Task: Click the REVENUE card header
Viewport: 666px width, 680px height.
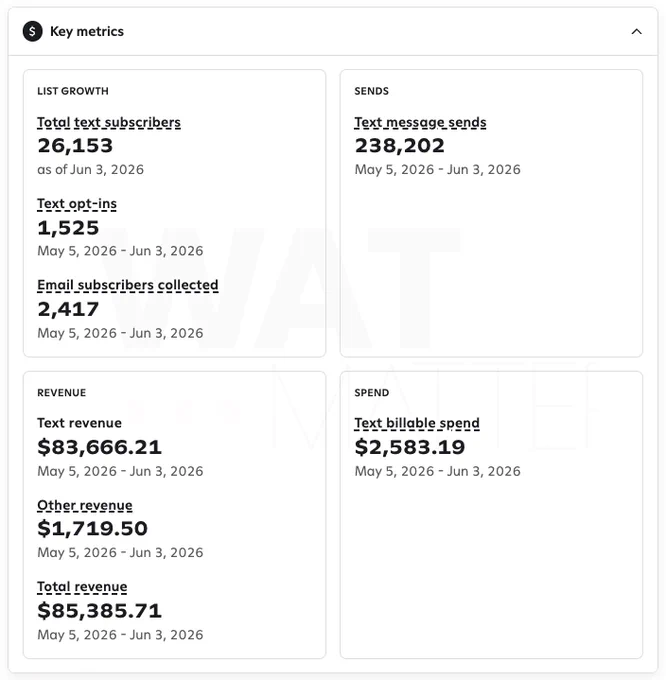Action: pos(62,393)
